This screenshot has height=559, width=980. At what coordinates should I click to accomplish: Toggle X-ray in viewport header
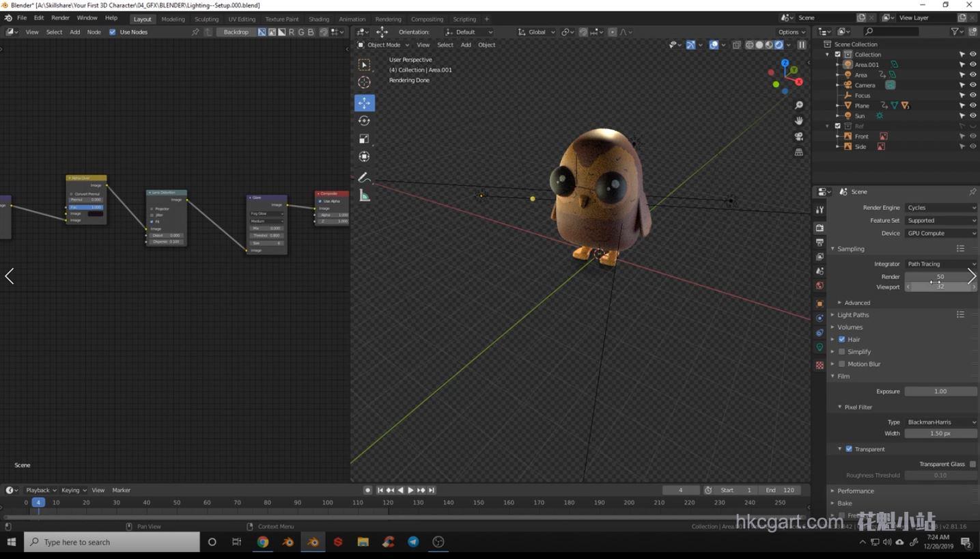(736, 45)
